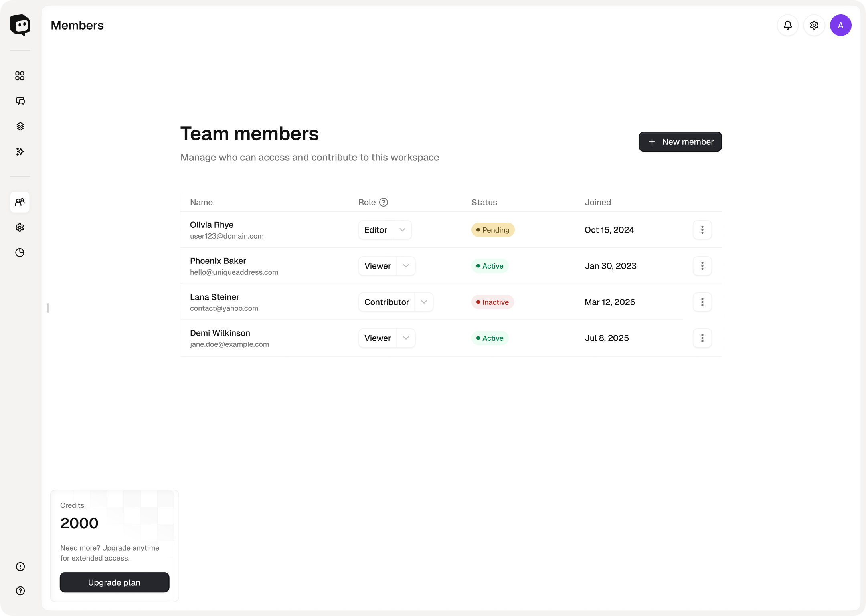Click Demi Wilkinson's Active status badge
Image resolution: width=866 pixels, height=616 pixels.
(x=490, y=338)
